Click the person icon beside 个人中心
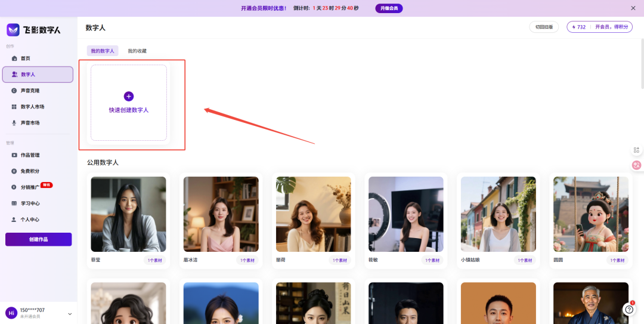The image size is (644, 324). 14,220
